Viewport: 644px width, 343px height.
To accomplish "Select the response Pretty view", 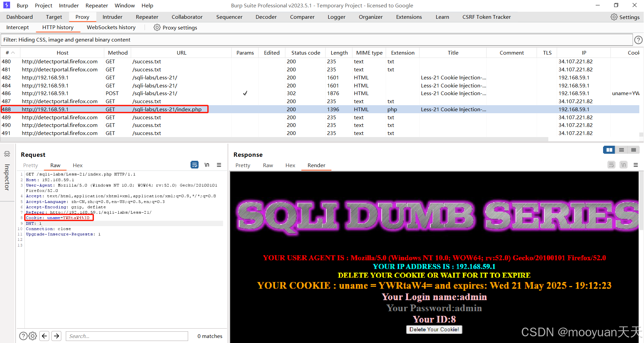I will 243,165.
